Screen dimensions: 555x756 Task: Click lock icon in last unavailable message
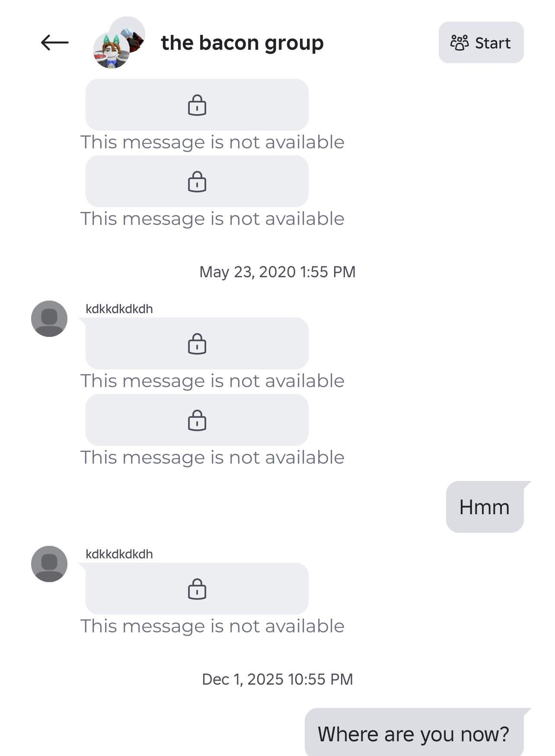tap(197, 589)
